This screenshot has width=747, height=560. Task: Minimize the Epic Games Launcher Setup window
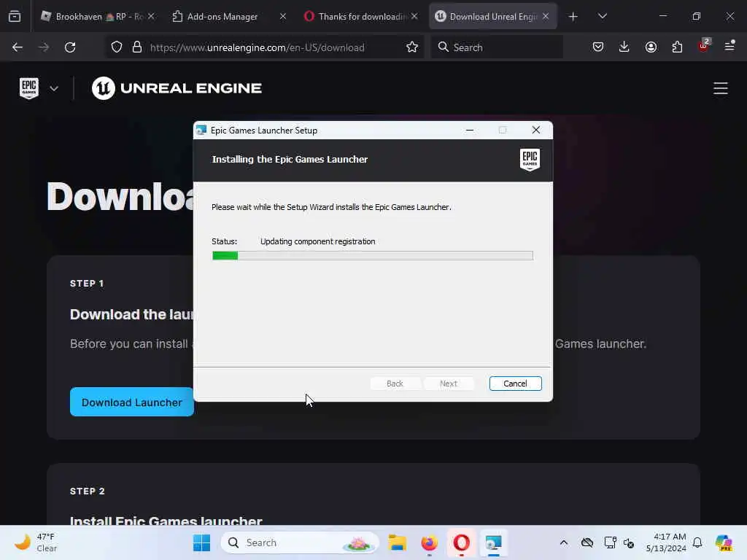click(470, 131)
